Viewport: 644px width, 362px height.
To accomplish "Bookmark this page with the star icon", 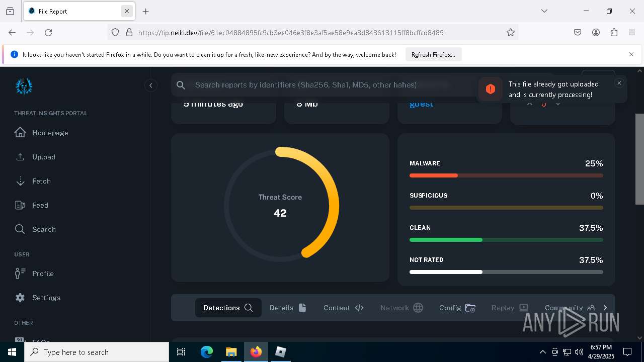I will [x=511, y=32].
